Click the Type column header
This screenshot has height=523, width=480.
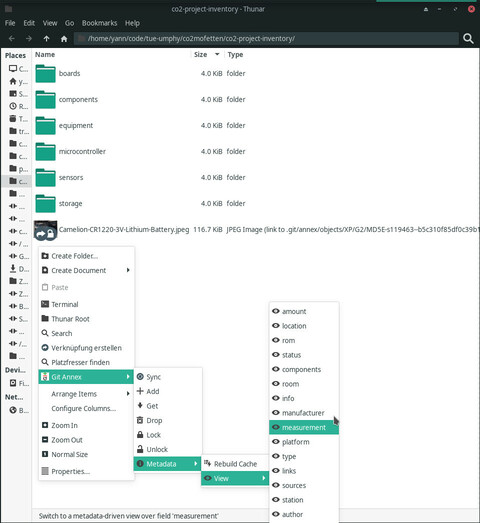[235, 54]
